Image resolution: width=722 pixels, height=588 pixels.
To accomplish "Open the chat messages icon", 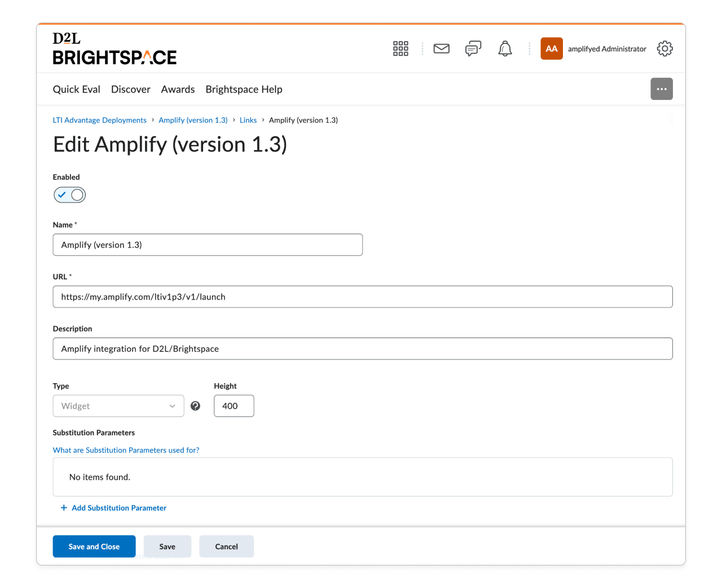I will (x=473, y=49).
